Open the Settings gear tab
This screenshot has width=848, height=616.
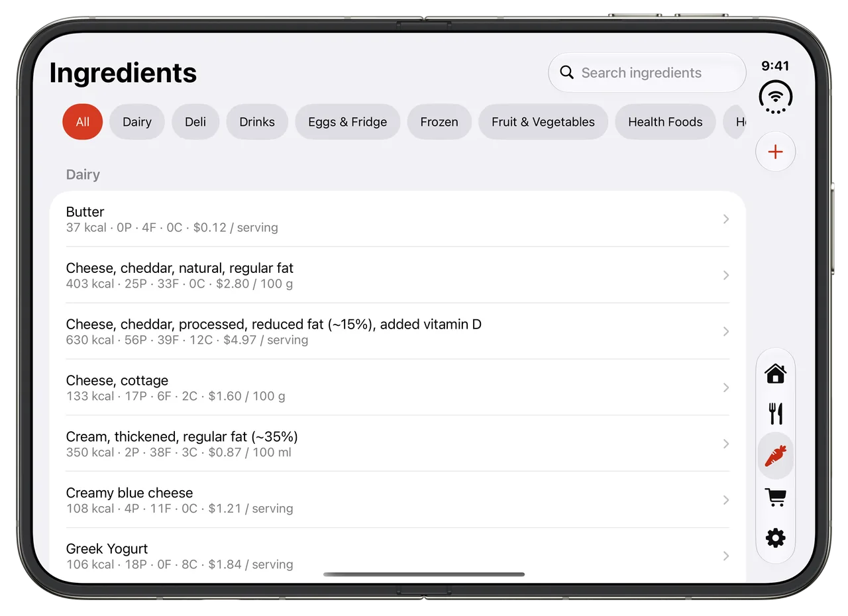[775, 538]
